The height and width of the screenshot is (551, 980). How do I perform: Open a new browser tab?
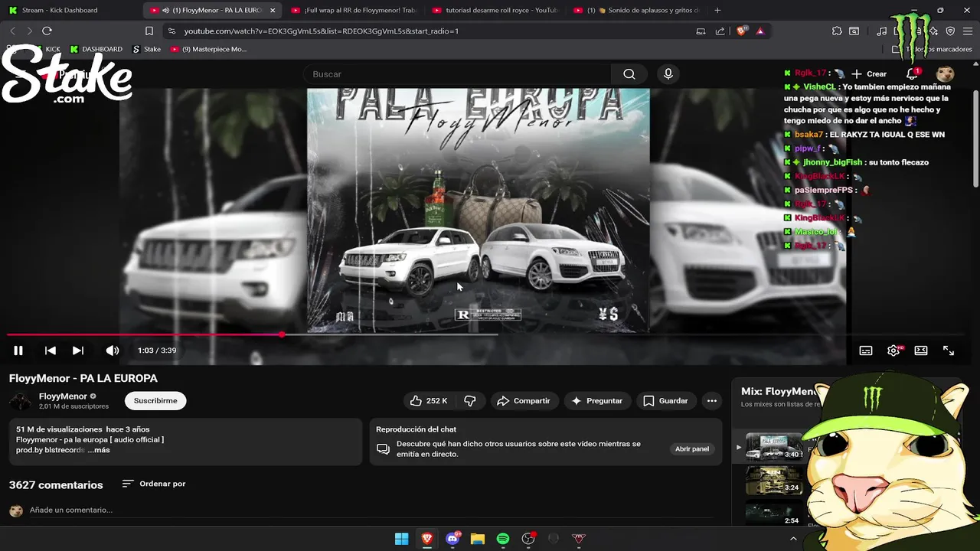point(717,10)
